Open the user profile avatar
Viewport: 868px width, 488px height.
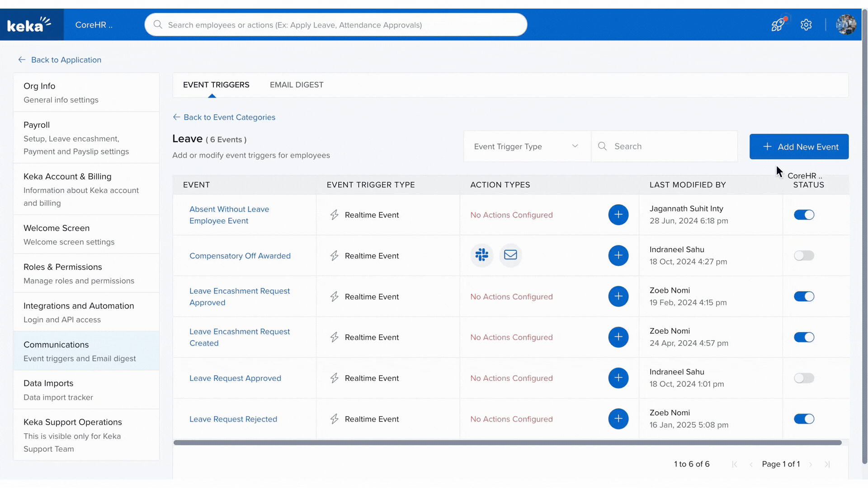pyautogui.click(x=845, y=25)
